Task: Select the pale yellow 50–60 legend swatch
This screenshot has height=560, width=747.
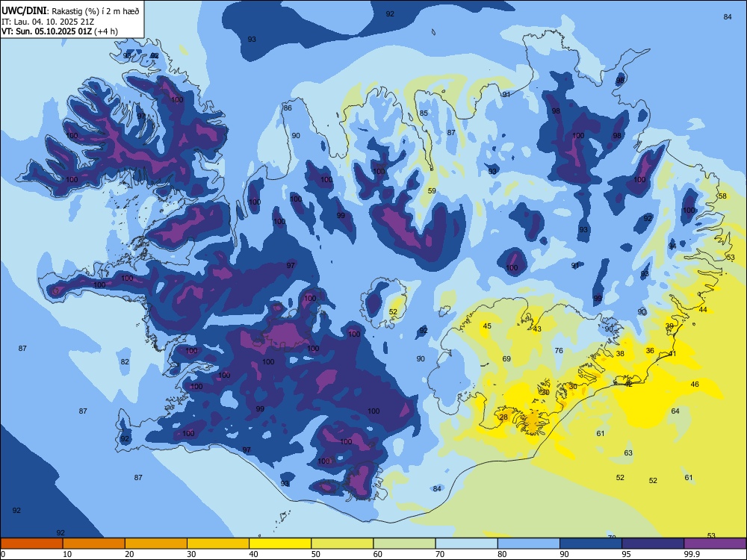Action: (x=343, y=544)
